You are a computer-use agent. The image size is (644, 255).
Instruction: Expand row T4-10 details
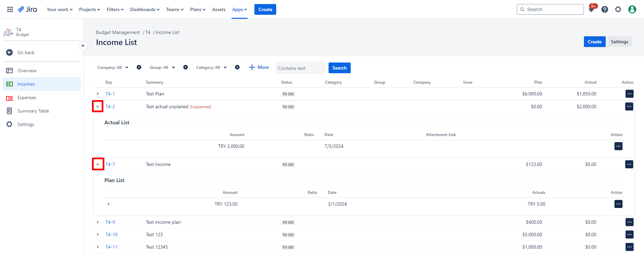98,235
